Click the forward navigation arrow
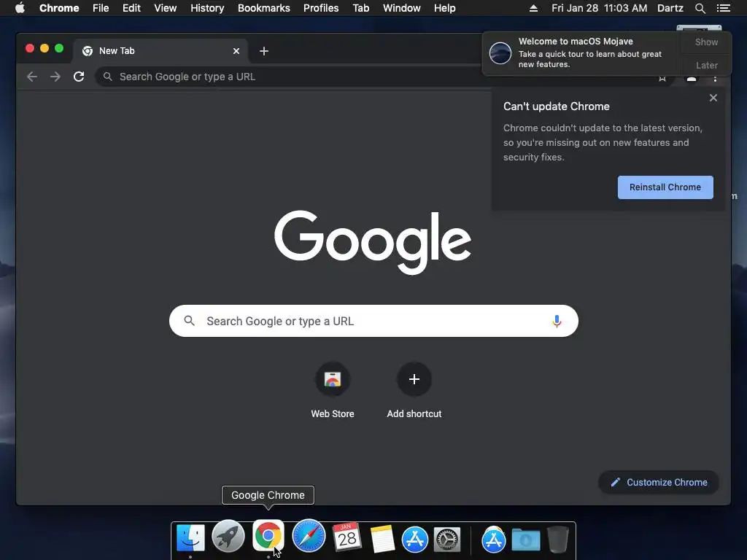The width and height of the screenshot is (747, 560). [x=55, y=77]
